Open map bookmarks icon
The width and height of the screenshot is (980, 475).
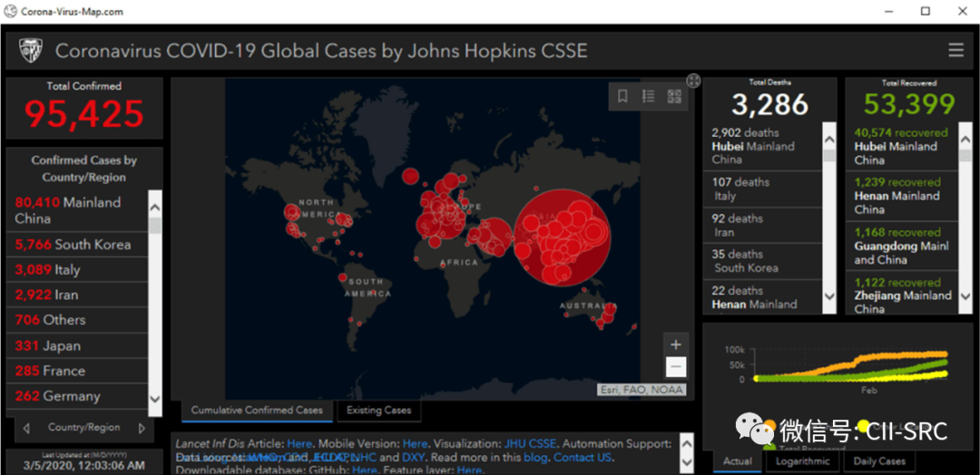622,96
